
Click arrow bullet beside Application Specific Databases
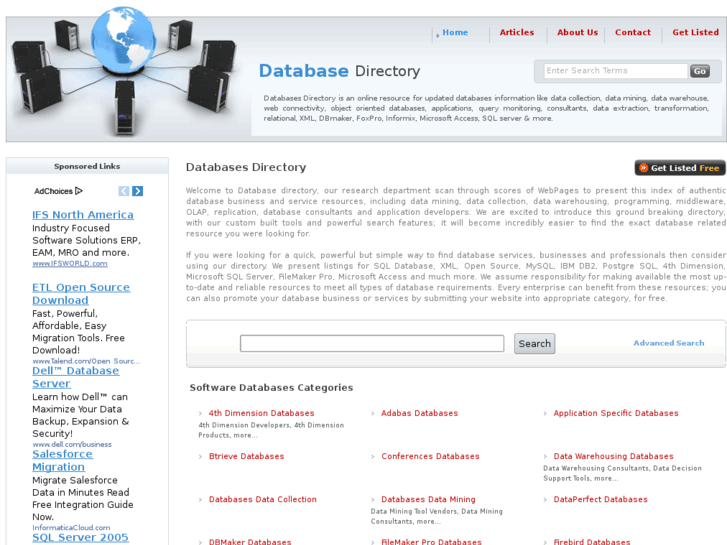click(545, 413)
